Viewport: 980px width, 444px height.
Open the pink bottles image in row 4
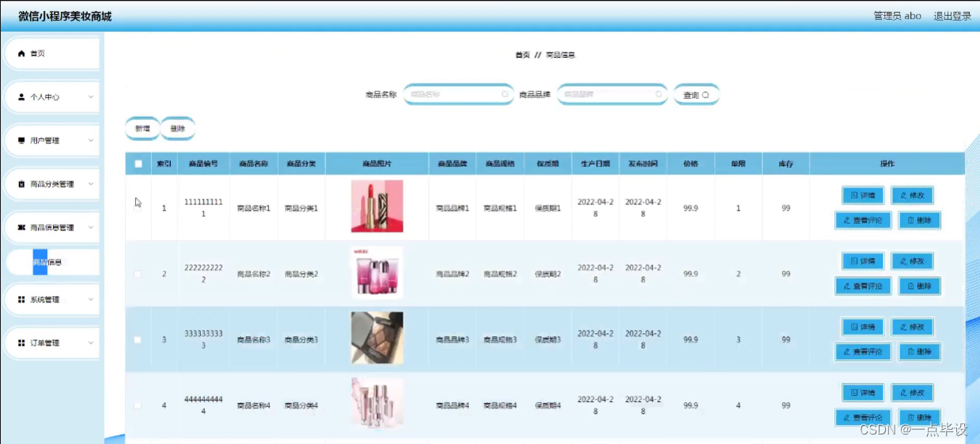pyautogui.click(x=377, y=404)
